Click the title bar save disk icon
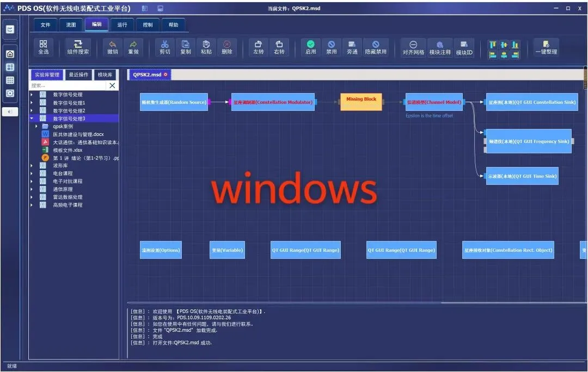 pyautogui.click(x=160, y=8)
